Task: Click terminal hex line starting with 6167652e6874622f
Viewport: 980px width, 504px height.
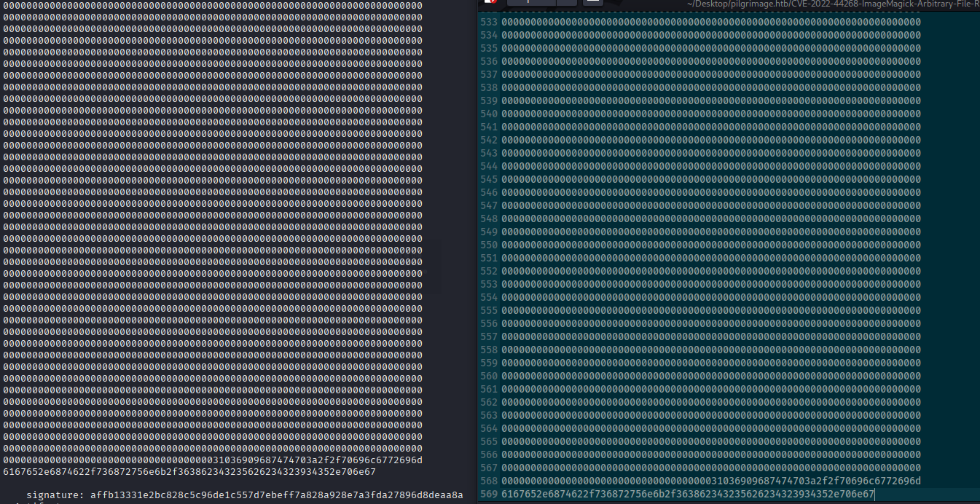Action: pos(189,472)
